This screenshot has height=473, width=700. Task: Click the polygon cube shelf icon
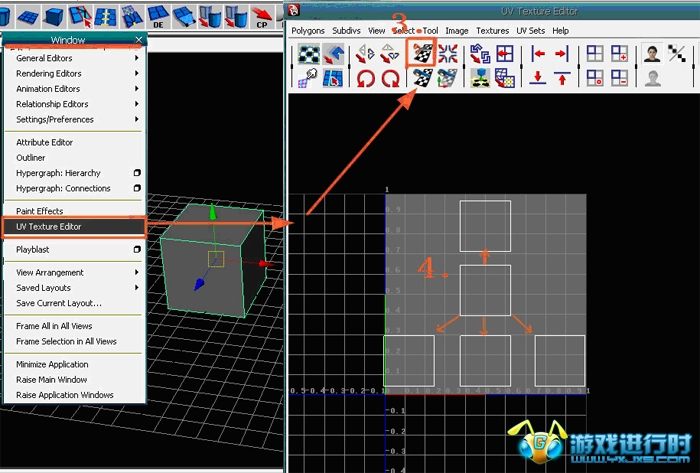[54, 17]
